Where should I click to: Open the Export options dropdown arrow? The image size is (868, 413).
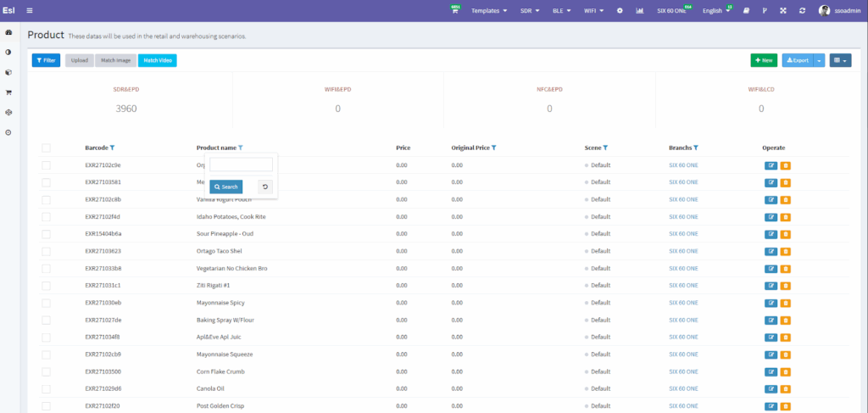tap(819, 60)
